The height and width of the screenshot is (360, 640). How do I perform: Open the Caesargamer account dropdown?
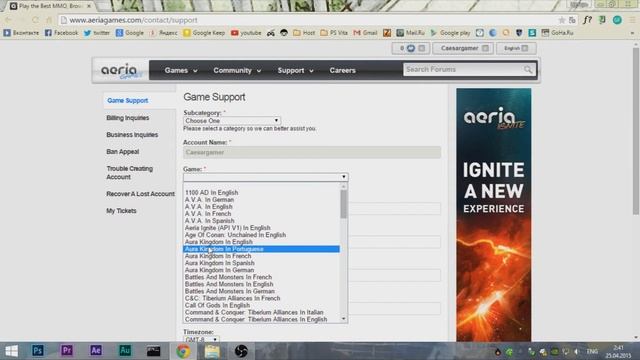pos(463,48)
